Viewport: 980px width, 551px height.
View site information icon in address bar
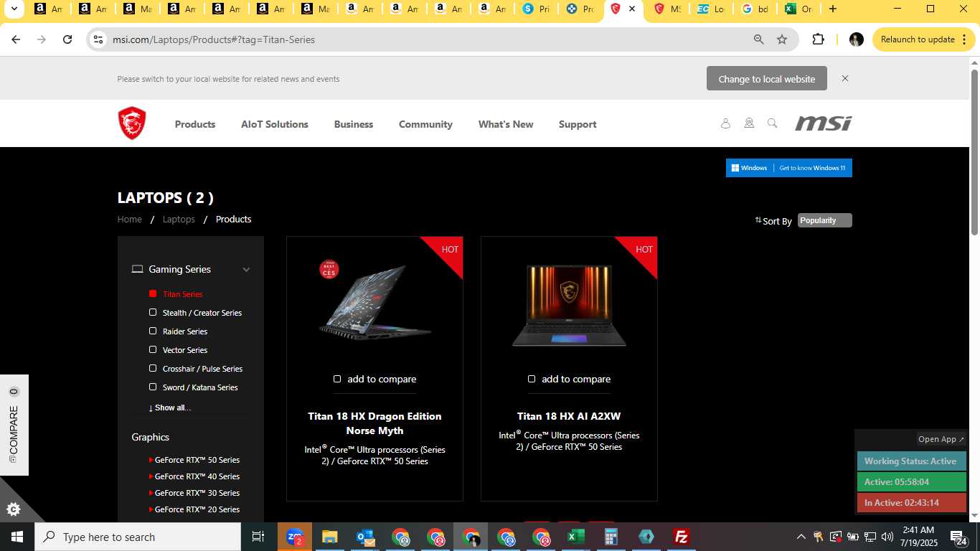point(99,39)
